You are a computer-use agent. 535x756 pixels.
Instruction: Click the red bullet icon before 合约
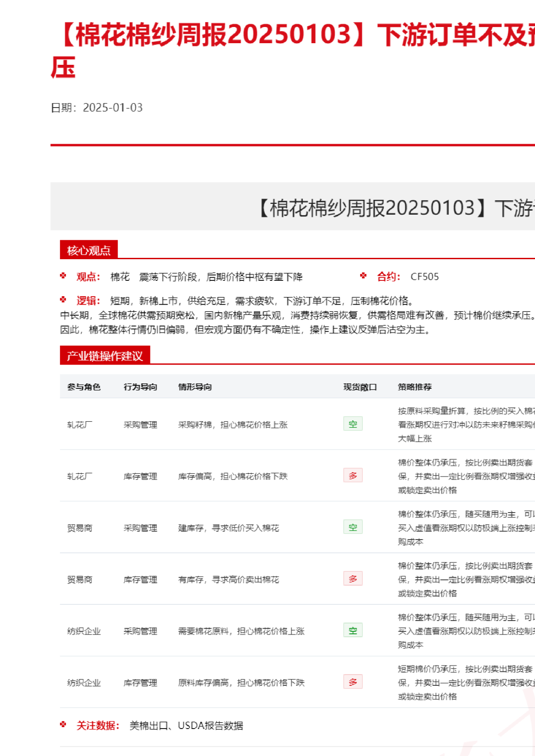pos(363,276)
